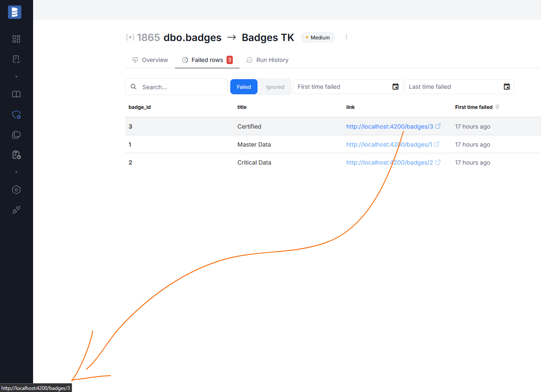The width and height of the screenshot is (541, 392).
Task: Open the dashboard grid icon in sidebar
Action: (x=16, y=39)
